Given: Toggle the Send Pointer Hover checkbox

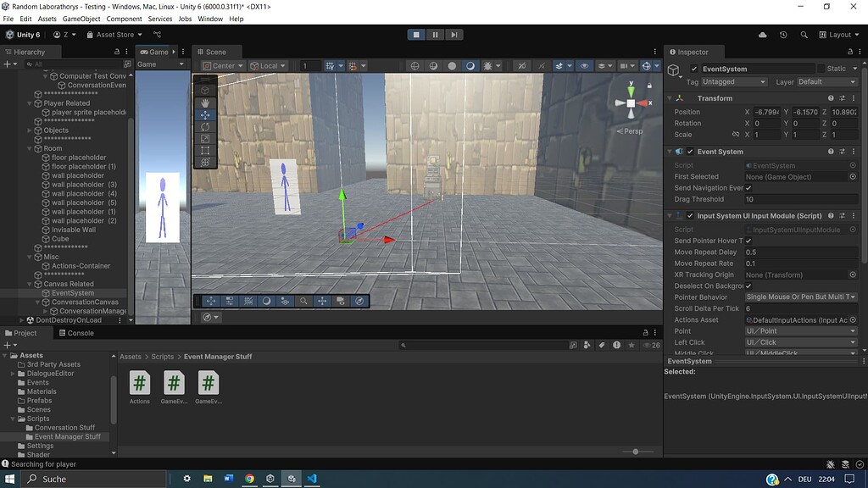Looking at the screenshot, I should 749,241.
